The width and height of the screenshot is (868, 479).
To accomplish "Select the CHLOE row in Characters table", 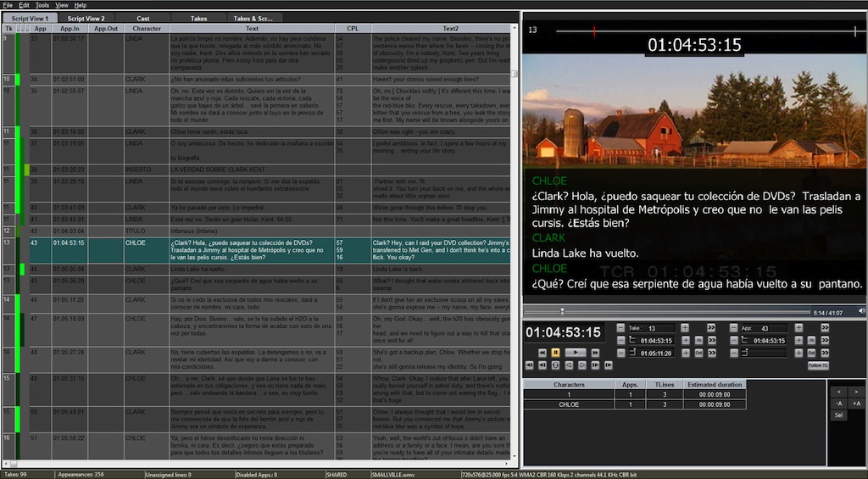I will tap(635, 404).
